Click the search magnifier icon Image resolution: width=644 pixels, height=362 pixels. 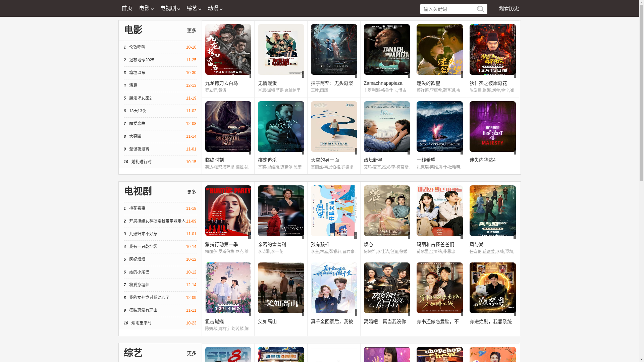click(480, 9)
